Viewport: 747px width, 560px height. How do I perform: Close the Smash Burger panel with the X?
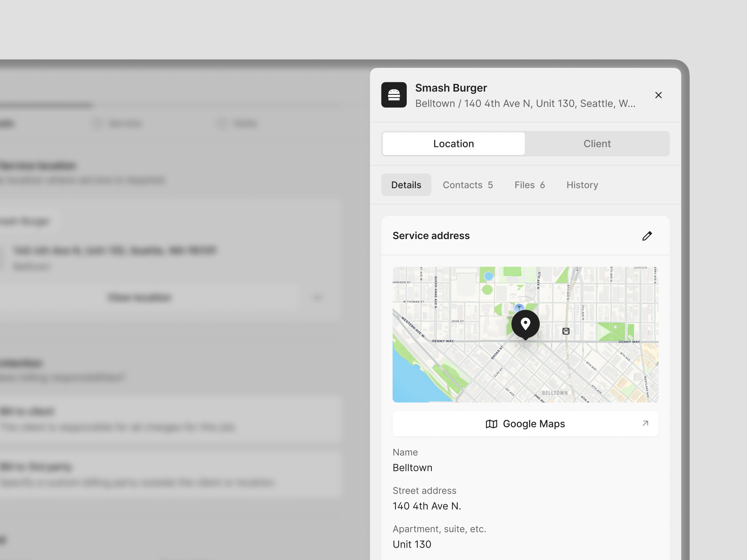(659, 95)
